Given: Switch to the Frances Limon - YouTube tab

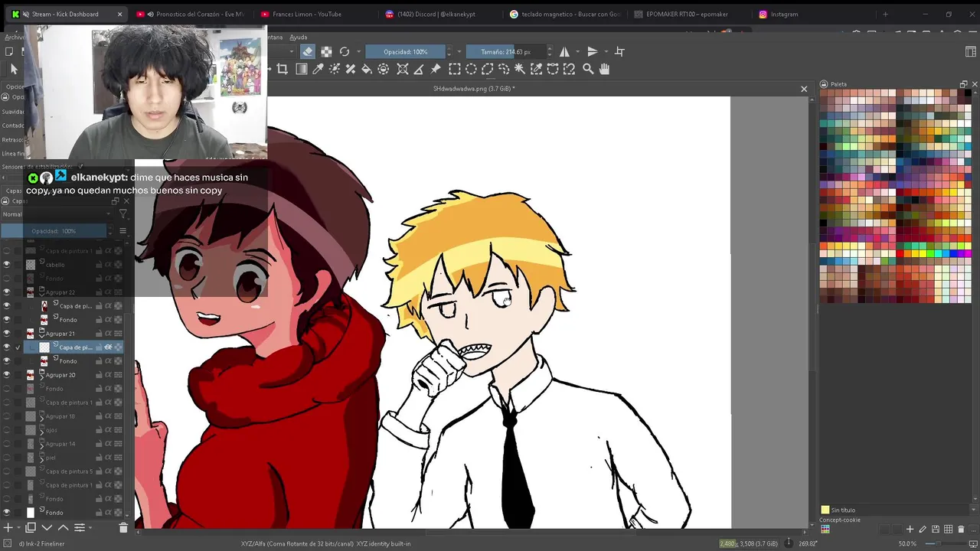Looking at the screenshot, I should [x=306, y=14].
